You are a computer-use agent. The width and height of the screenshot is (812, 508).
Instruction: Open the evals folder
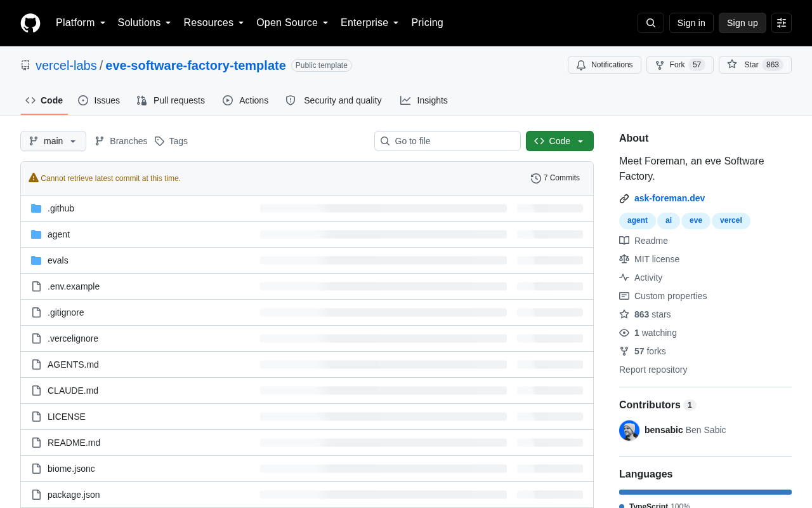tap(58, 260)
